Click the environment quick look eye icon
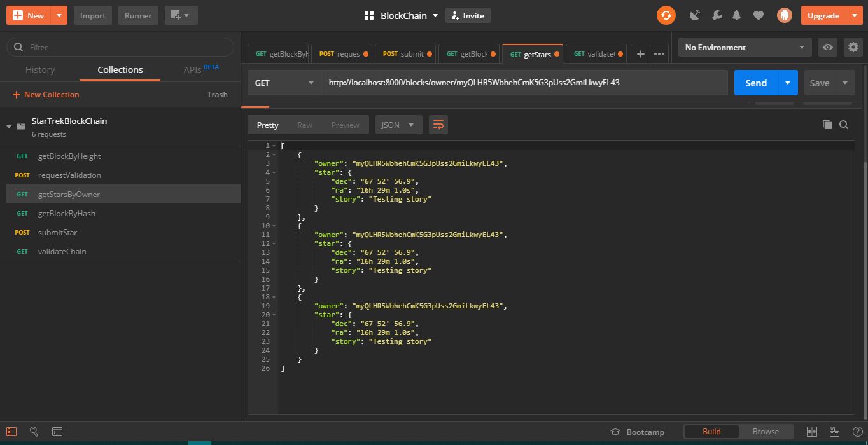 coord(827,47)
